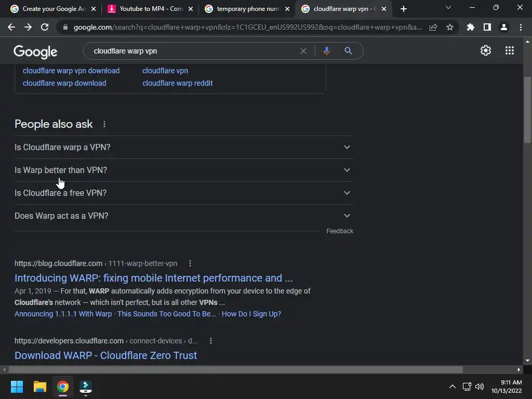Viewport: 532px width, 399px height.
Task: Clear the Google search box text
Action: [x=303, y=51]
